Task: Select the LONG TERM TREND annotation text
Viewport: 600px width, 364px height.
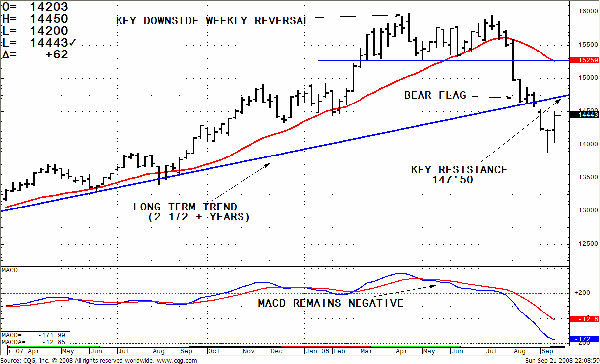Action: (191, 212)
